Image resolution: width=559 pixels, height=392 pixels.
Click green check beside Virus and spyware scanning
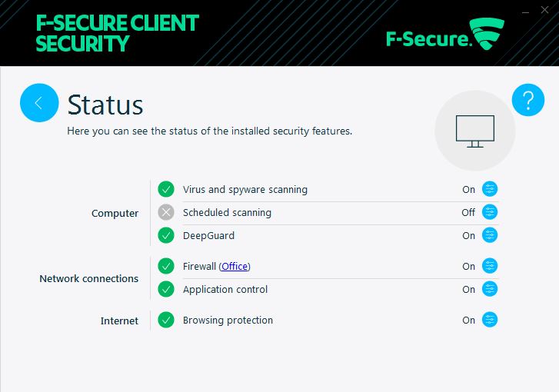(x=166, y=189)
